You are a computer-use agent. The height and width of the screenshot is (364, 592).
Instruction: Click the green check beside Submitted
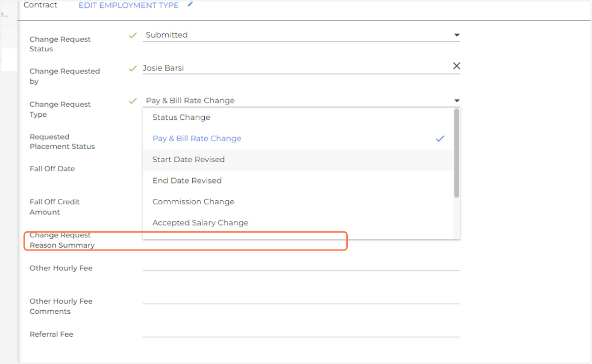pos(133,35)
